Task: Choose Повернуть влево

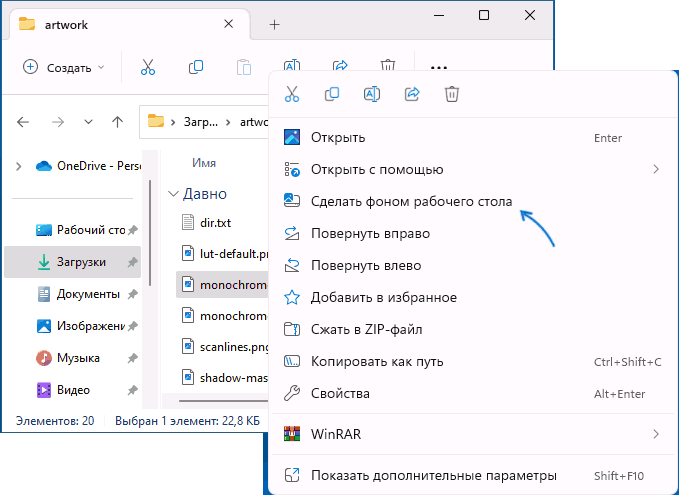Action: [473, 265]
